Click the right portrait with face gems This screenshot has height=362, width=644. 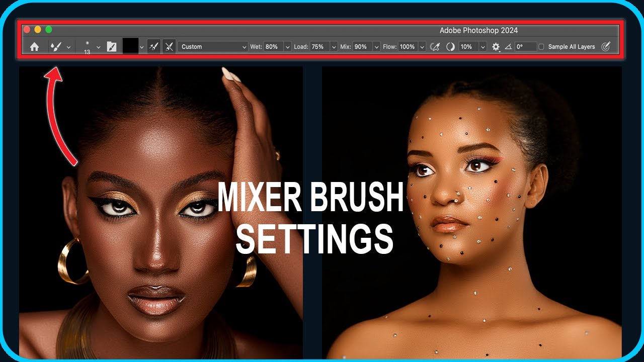coord(472,213)
